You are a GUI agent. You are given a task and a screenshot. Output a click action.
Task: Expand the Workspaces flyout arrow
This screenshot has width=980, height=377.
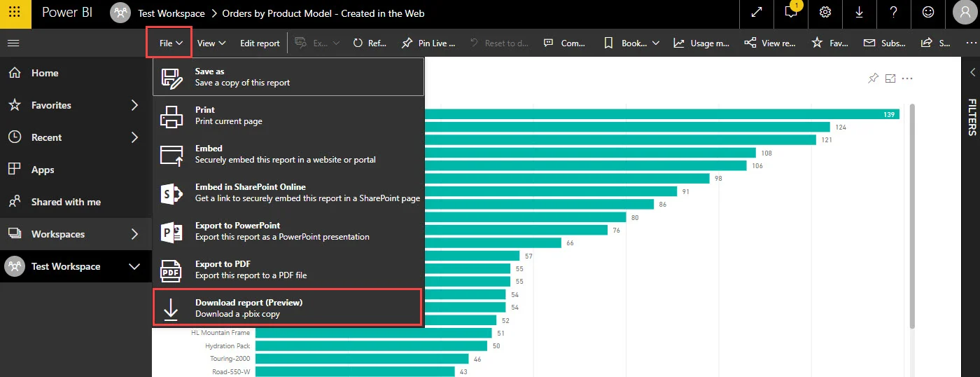tap(135, 234)
